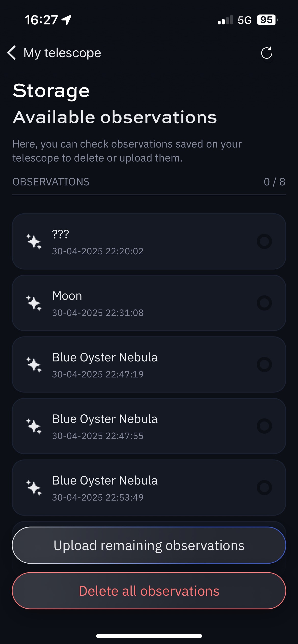Select Blue Oyster Nebula 22:47:19 radio button

coord(264,364)
